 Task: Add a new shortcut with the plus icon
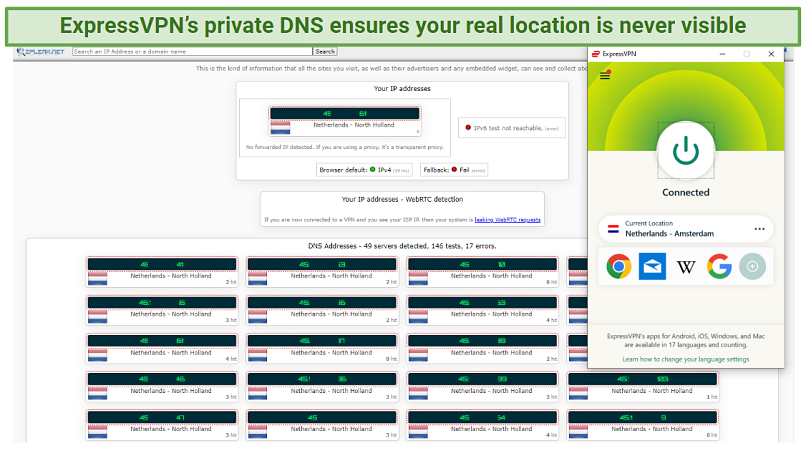point(753,266)
